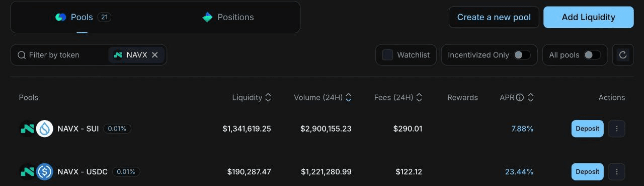Select the Pools tab
This screenshot has width=644, height=186.
click(83, 17)
